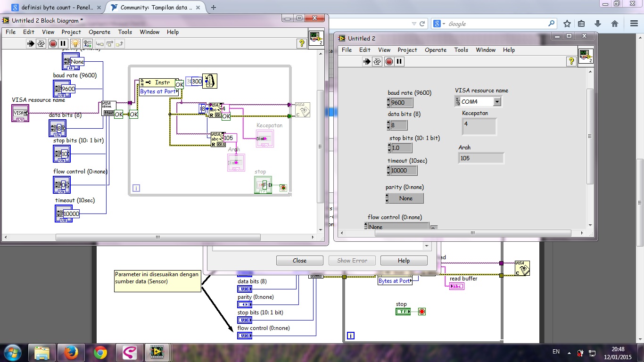Click stop bits increment/decrement arrows
This screenshot has height=362, width=644.
tap(388, 148)
